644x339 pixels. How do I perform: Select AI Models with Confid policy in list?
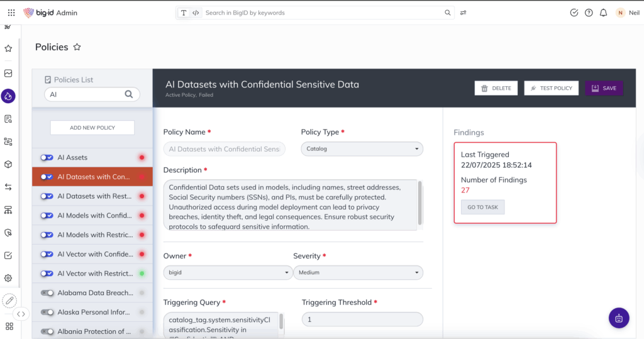point(94,216)
